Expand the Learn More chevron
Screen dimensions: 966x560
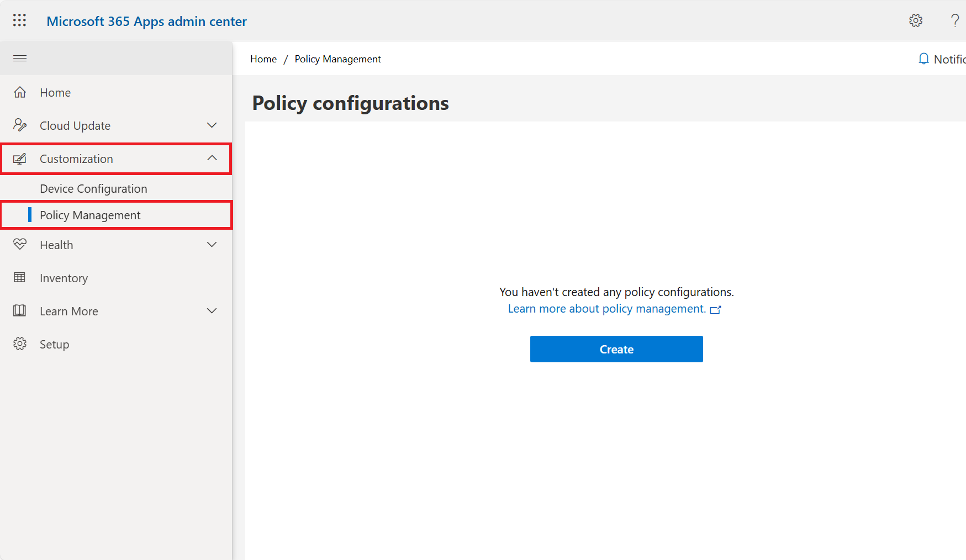pos(212,310)
